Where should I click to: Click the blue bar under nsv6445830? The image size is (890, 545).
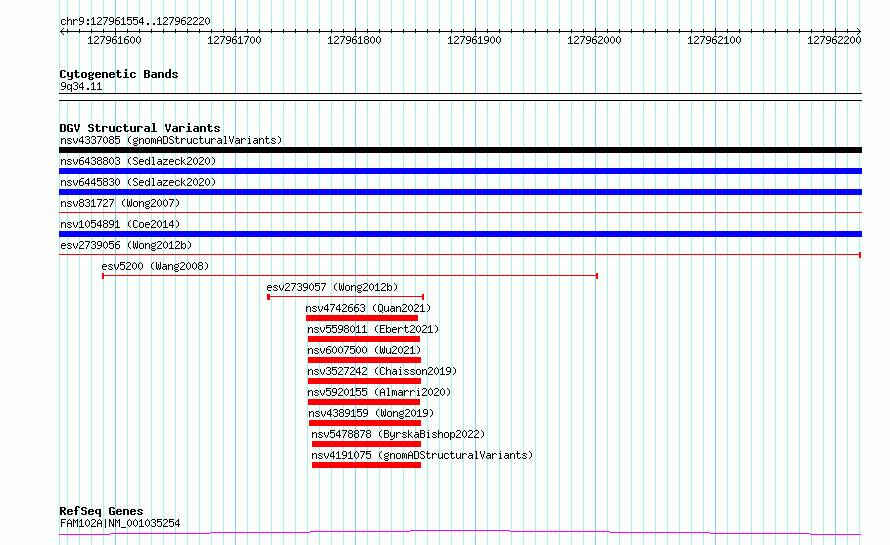click(460, 192)
